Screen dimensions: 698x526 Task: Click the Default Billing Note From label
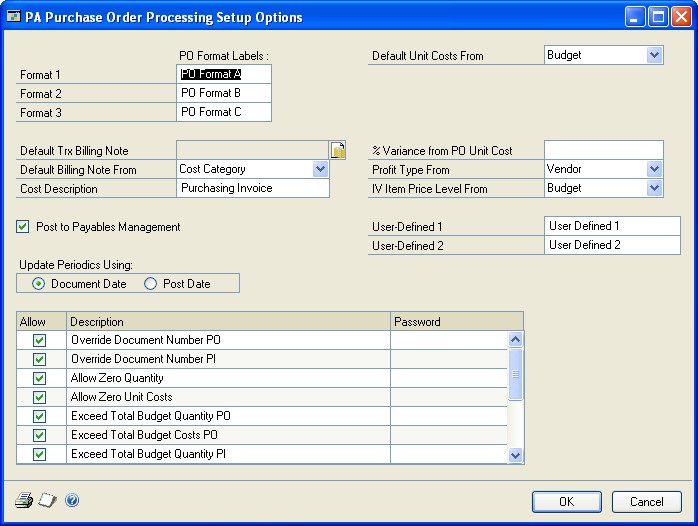78,170
